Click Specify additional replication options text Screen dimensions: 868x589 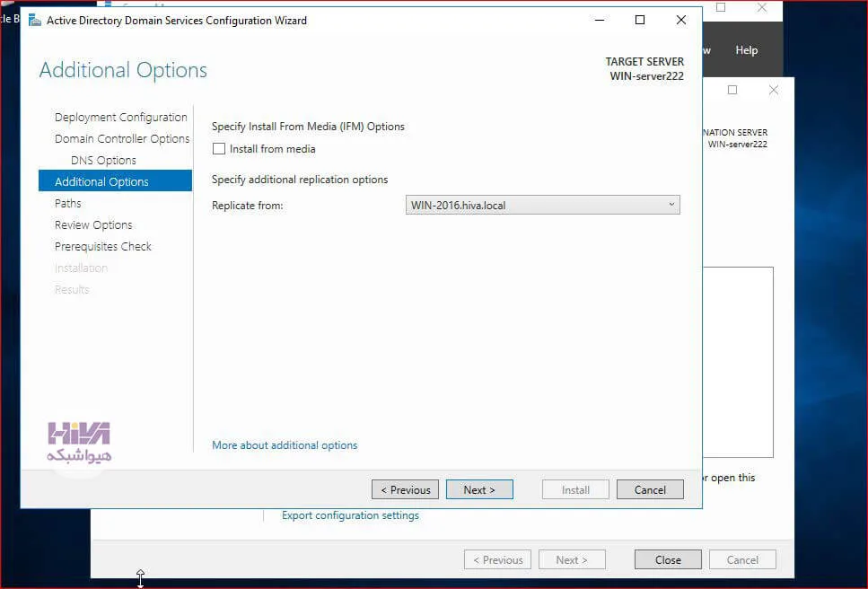coord(300,180)
